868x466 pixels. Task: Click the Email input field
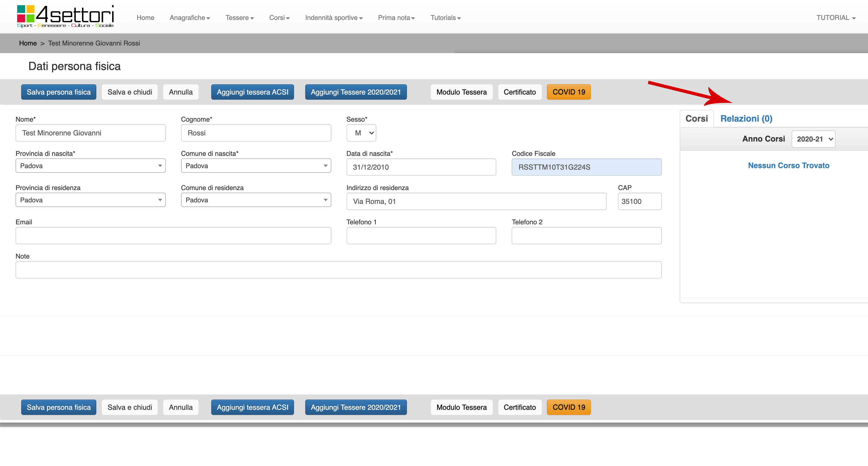point(173,236)
